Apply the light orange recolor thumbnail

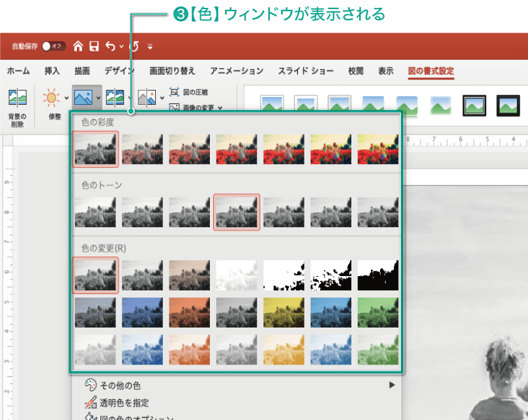pos(190,350)
